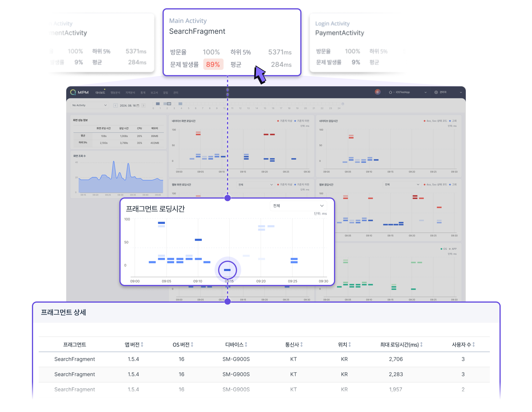Toggle the APP legend item
This screenshot has width=532, height=412.
[x=453, y=249]
